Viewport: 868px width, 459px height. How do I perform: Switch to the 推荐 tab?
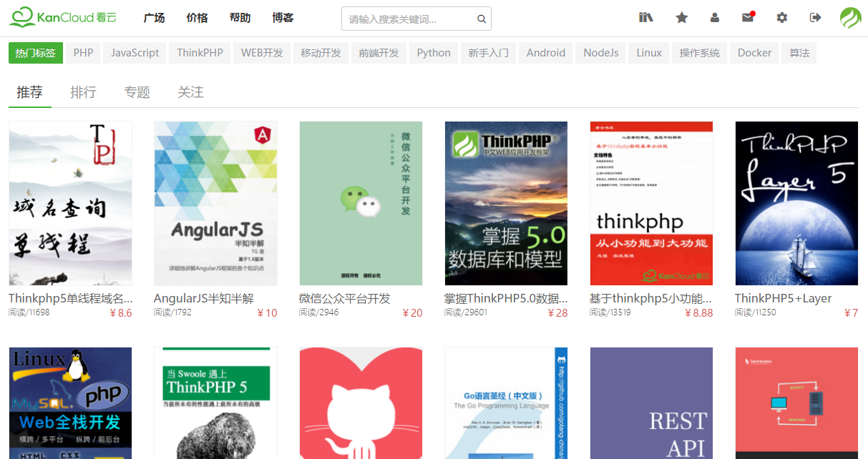(30, 92)
